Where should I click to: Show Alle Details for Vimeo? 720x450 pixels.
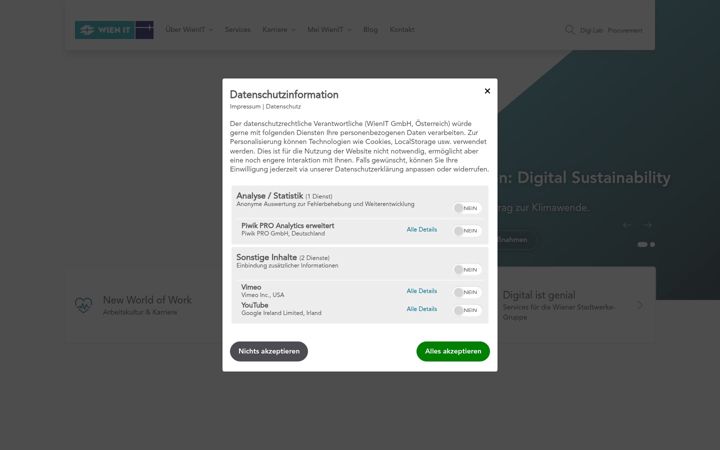click(422, 291)
